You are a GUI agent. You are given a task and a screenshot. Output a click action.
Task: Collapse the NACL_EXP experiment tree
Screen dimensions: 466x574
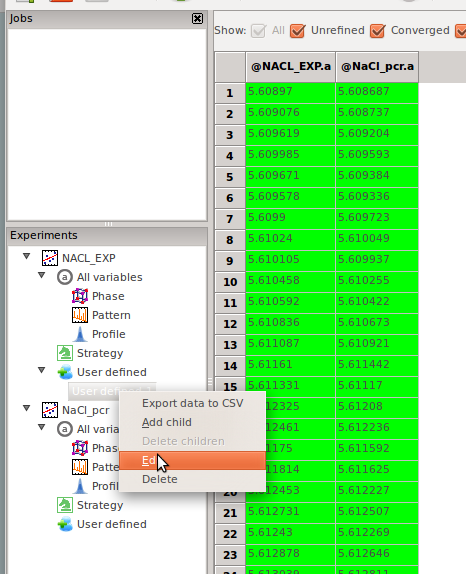pos(27,256)
